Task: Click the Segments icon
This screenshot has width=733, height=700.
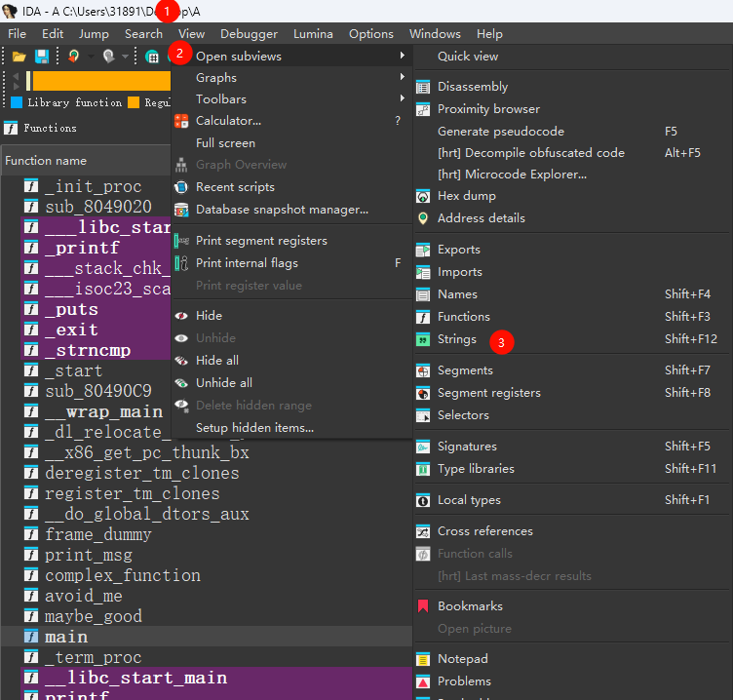Action: 423,370
